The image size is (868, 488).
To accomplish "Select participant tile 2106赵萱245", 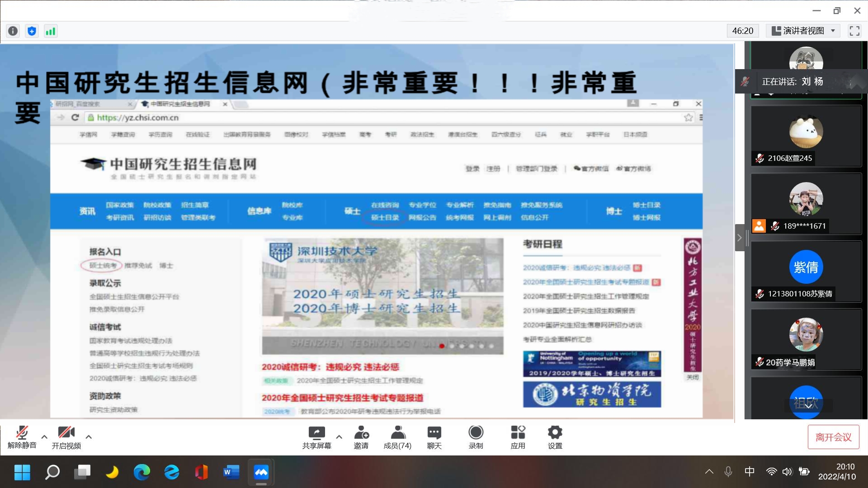I will point(806,136).
